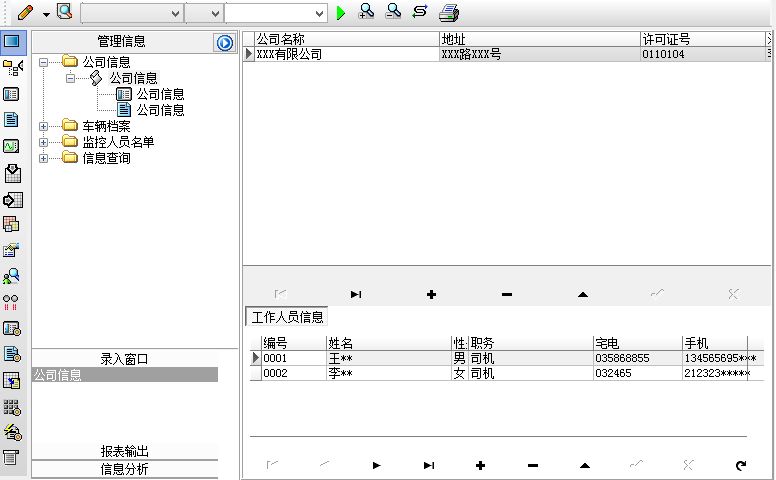776x480 pixels.
Task: Click the bottom list sidebar icon
Action: point(11,458)
